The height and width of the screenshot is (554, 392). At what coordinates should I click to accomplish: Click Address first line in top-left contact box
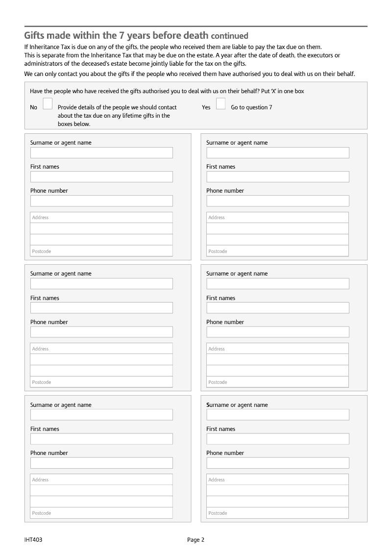102,218
